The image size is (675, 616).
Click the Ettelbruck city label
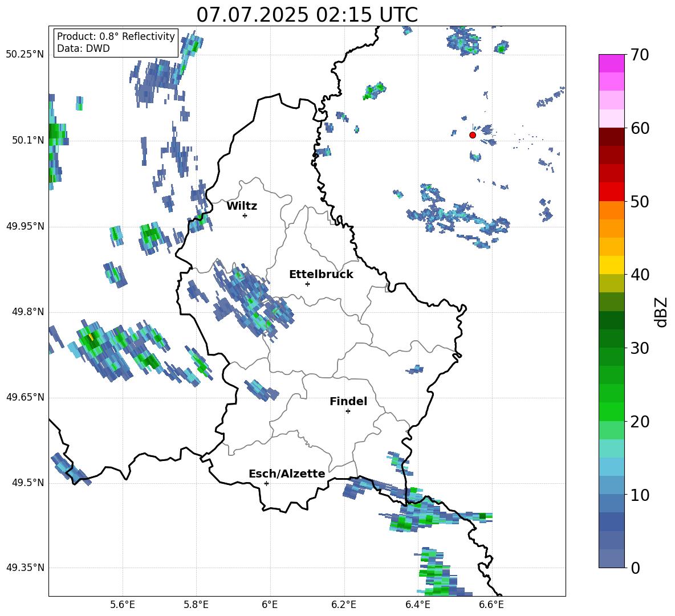coord(321,275)
